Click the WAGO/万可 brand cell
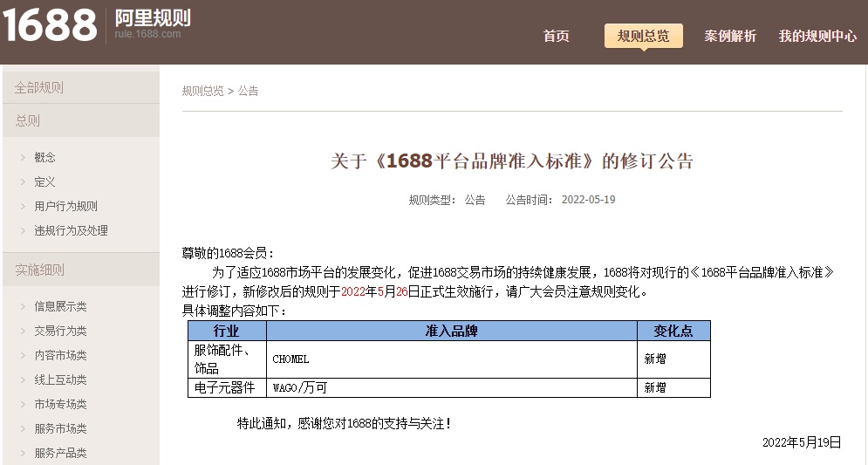 point(452,388)
